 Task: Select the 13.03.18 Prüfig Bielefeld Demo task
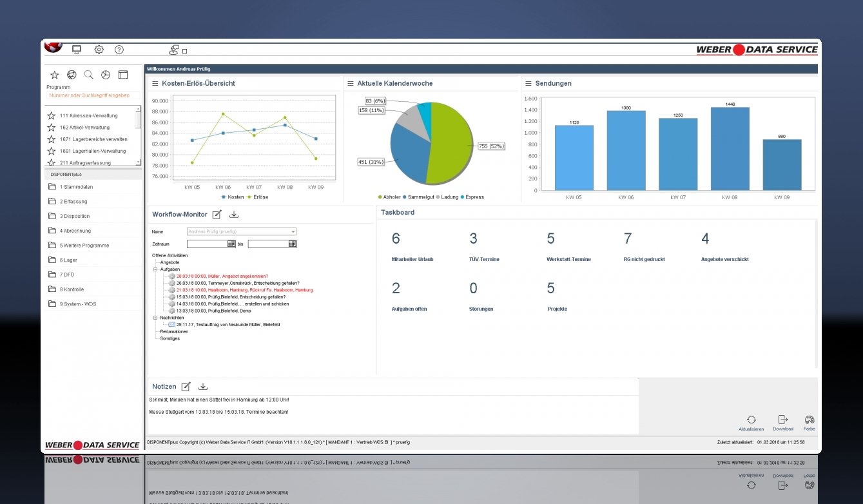tap(213, 311)
